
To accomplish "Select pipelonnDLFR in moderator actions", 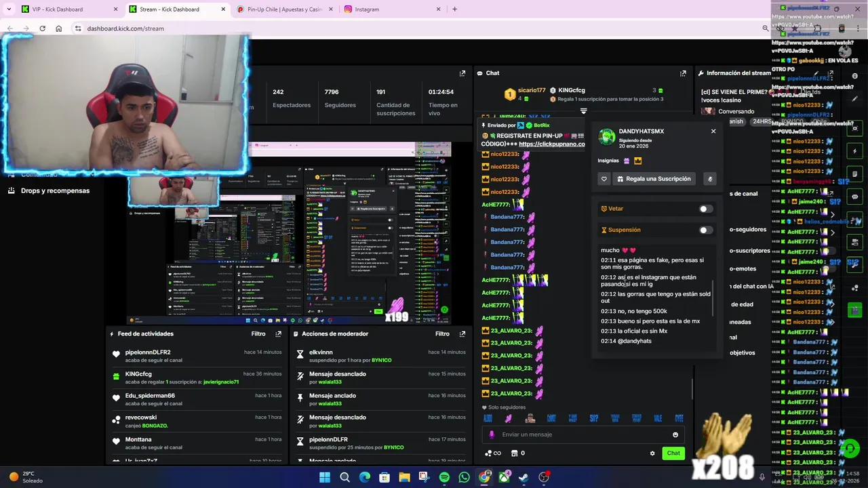I will (x=328, y=440).
